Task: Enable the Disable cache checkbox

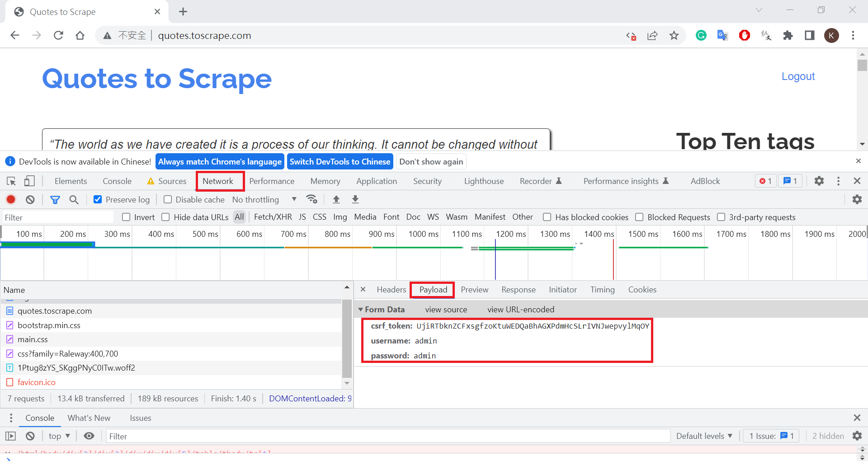Action: tap(168, 199)
